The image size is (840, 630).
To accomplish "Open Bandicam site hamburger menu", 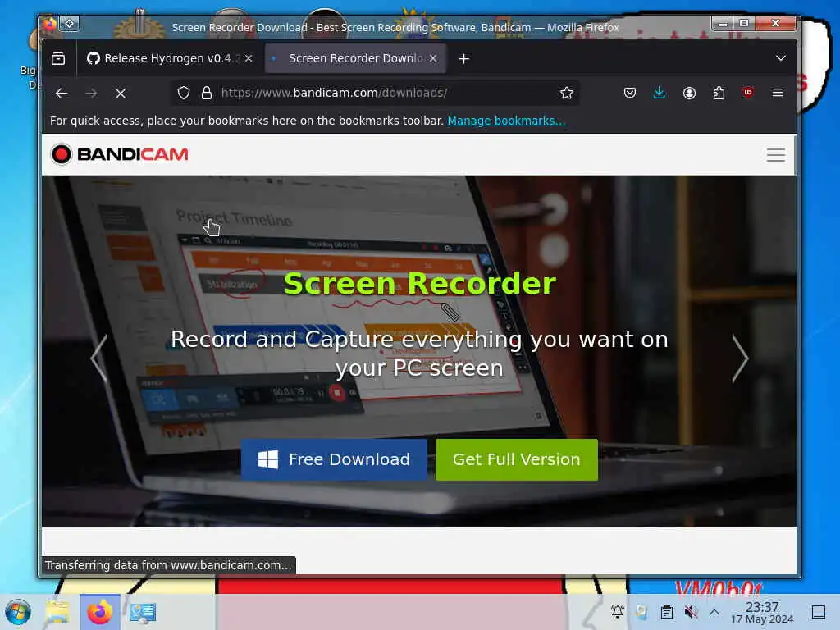I will pos(775,155).
